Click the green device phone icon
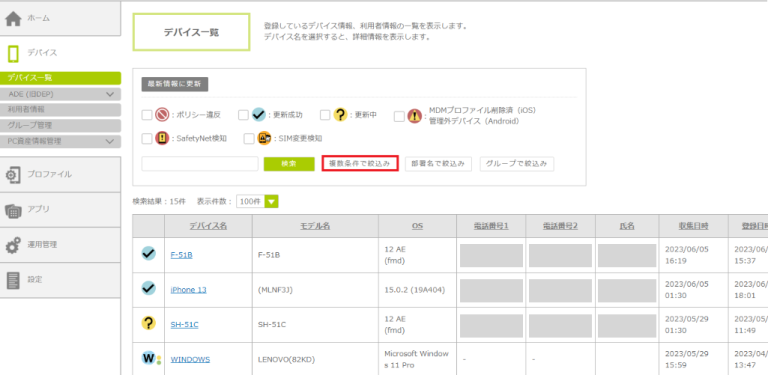Screen dimensions: 768x375 pos(13,53)
